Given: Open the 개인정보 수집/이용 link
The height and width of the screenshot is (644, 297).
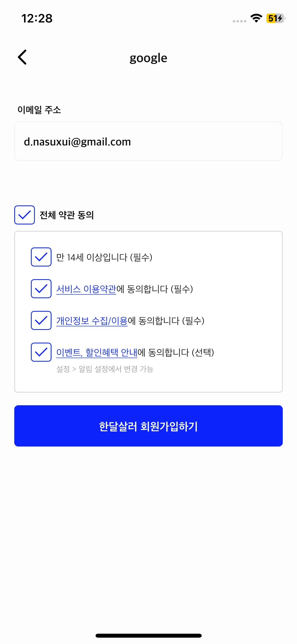Looking at the screenshot, I should click(92, 321).
